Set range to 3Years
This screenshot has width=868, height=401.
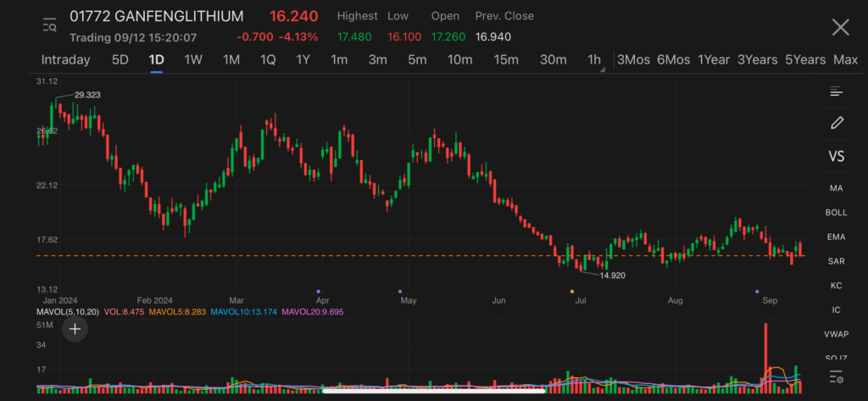coord(757,60)
